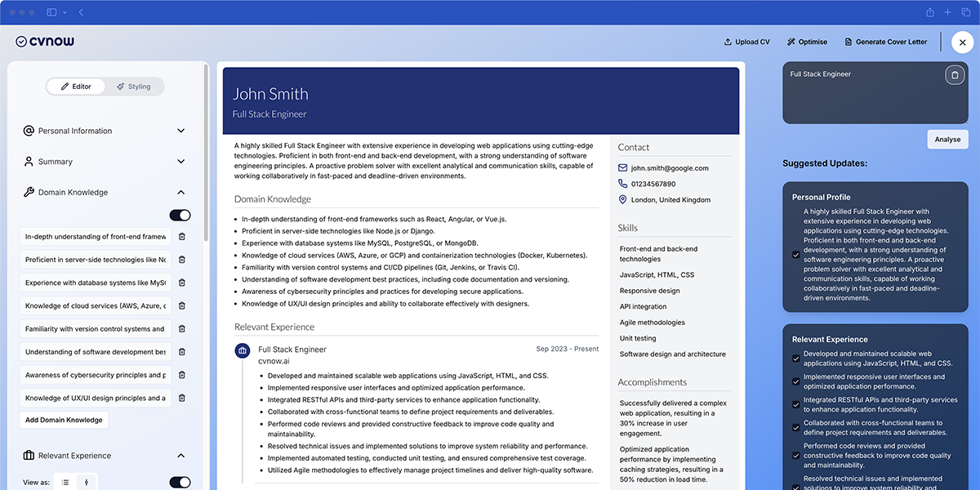Viewport: 980px width, 490px height.
Task: Switch to the Styling tab
Action: pyautogui.click(x=134, y=87)
